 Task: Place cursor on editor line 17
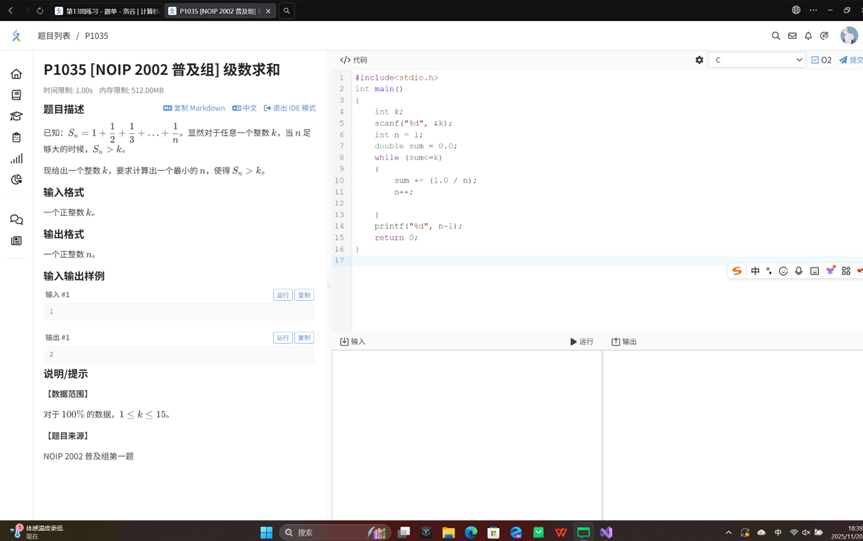(x=605, y=260)
